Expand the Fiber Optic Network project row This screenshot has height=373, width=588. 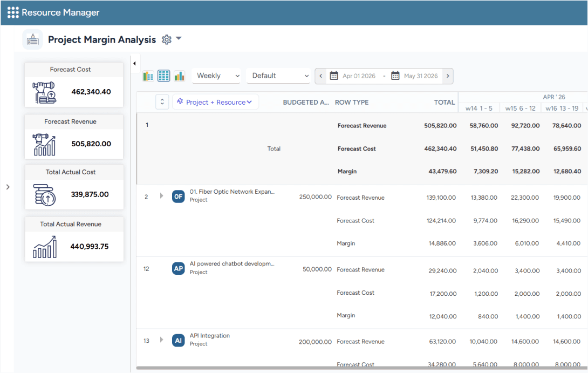point(162,196)
